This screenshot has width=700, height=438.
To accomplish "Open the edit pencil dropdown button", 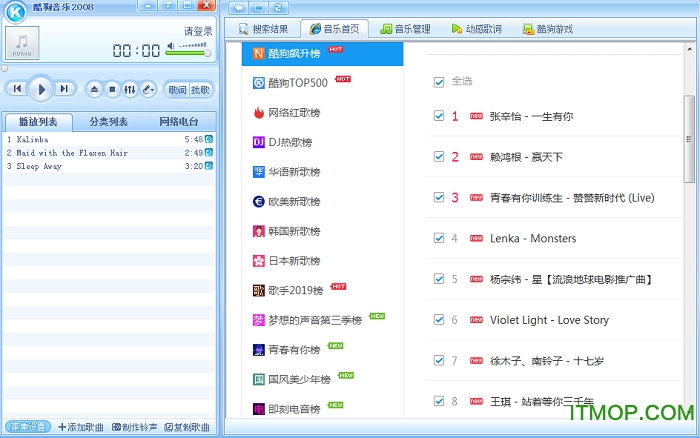I will point(148,90).
